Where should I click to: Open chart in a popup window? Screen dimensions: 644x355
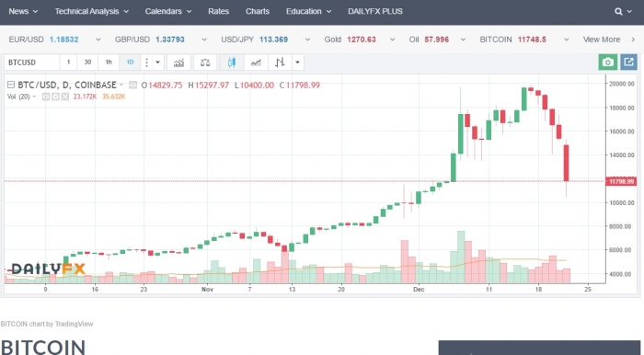click(x=628, y=63)
